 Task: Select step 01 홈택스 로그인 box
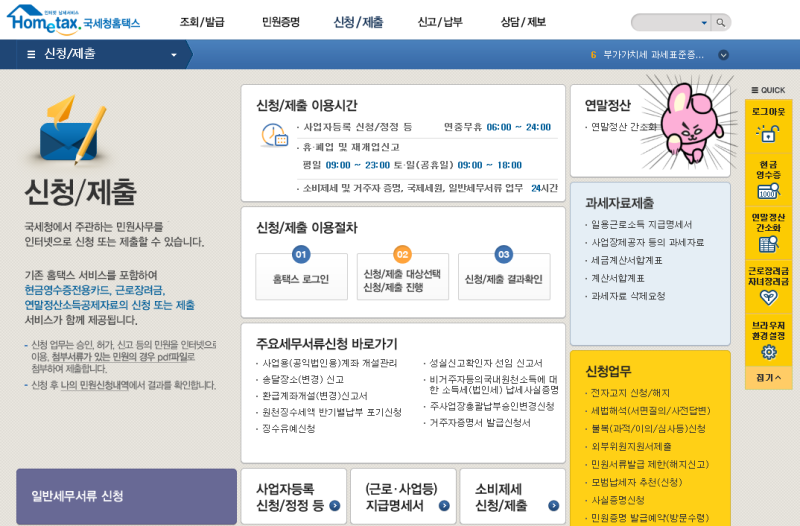coord(301,276)
